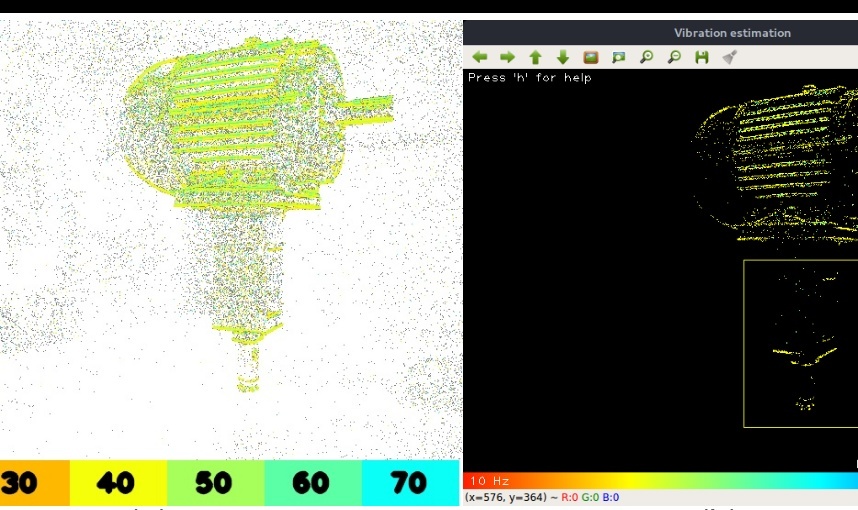Click the 10 Hz label on color scale
Screen dimensions: 858x510
coord(489,480)
